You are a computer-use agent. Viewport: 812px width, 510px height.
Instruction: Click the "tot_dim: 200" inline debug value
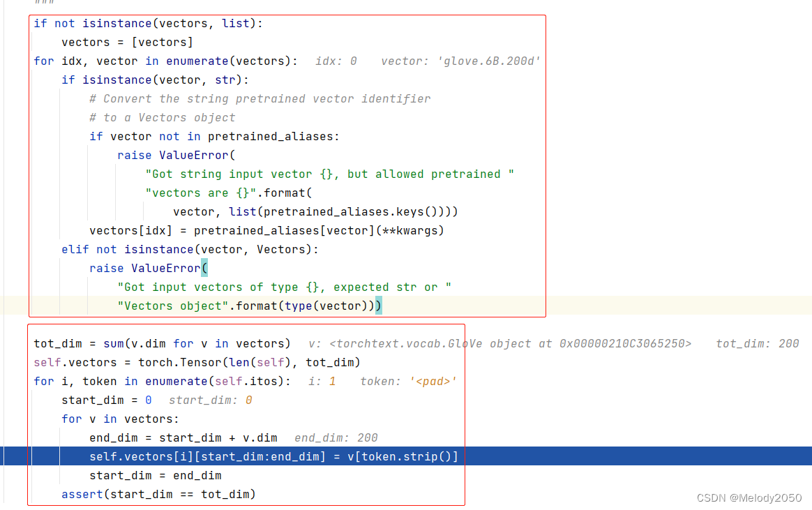click(757, 343)
